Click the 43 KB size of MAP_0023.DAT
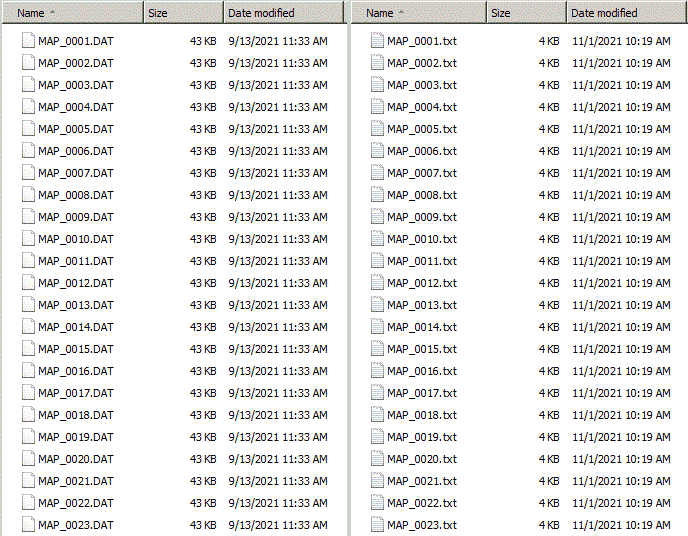Image resolution: width=688 pixels, height=536 pixels. tap(203, 525)
